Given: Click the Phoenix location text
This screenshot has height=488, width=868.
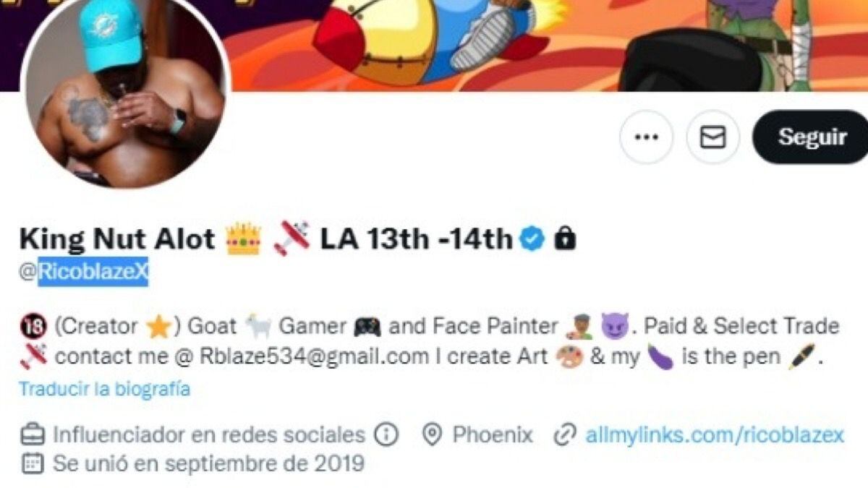Looking at the screenshot, I should pos(493,435).
